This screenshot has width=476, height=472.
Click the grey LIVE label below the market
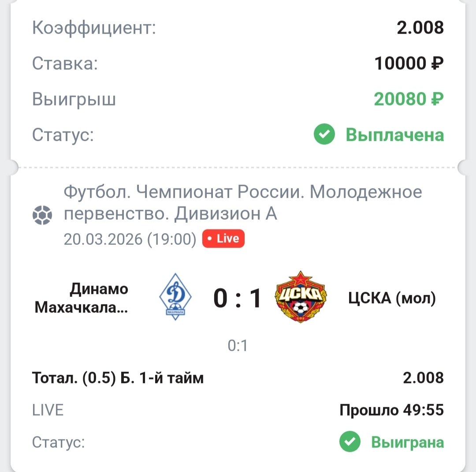click(48, 410)
